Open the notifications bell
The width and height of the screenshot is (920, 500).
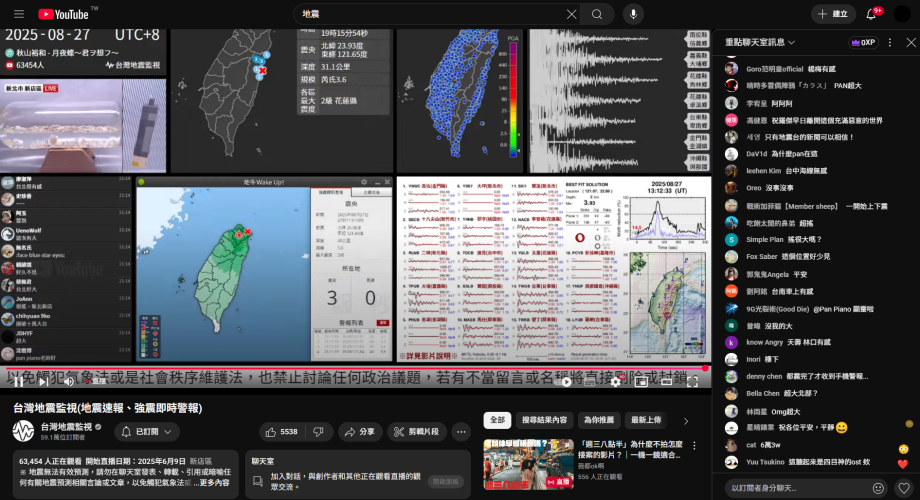(871, 14)
